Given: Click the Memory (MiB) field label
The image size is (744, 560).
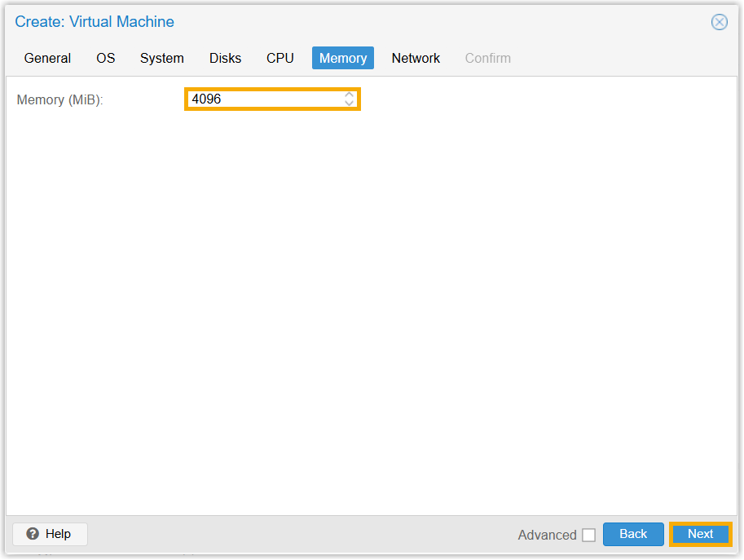Looking at the screenshot, I should (x=60, y=99).
